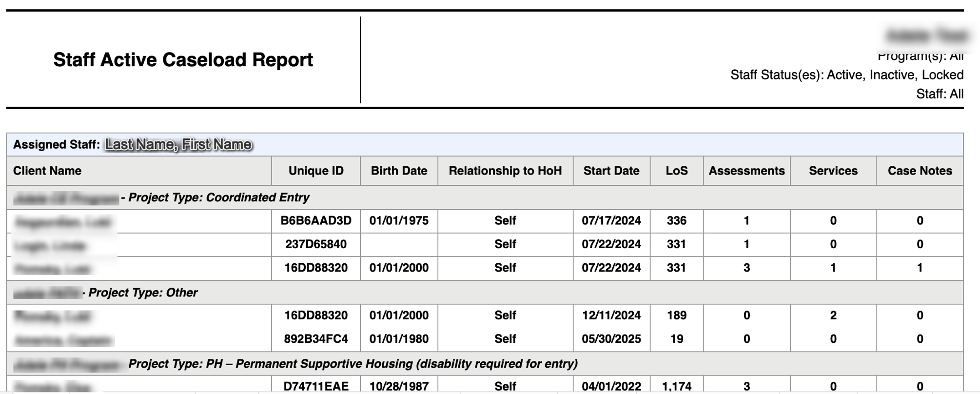The height and width of the screenshot is (394, 980).
Task: Click the LoS column header
Action: [677, 171]
